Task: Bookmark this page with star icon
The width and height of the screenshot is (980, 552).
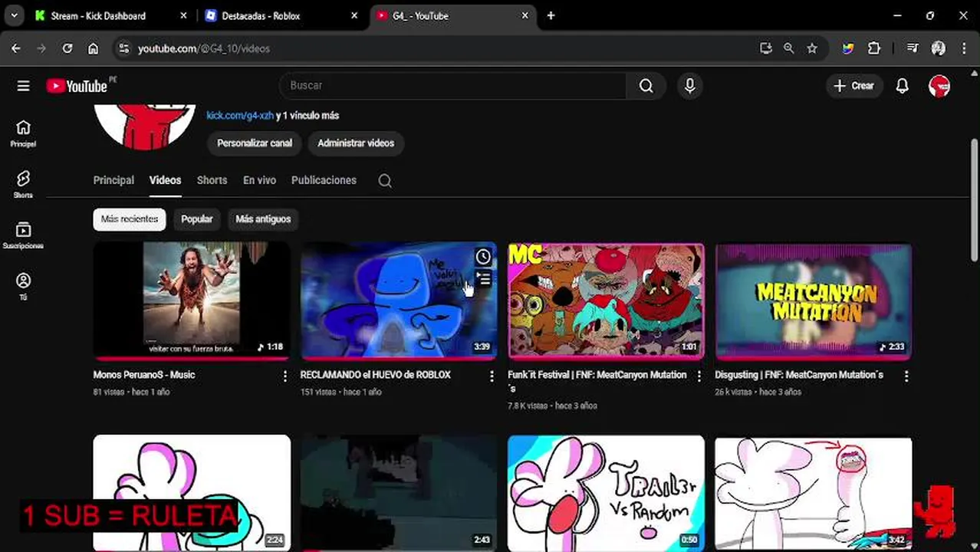Action: pos(812,48)
